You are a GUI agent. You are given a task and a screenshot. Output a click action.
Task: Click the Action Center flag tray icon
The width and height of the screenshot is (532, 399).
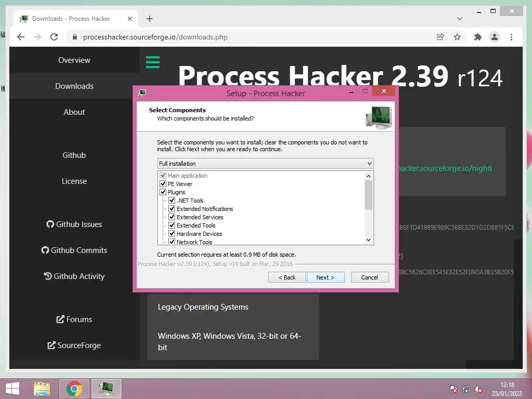[453, 389]
